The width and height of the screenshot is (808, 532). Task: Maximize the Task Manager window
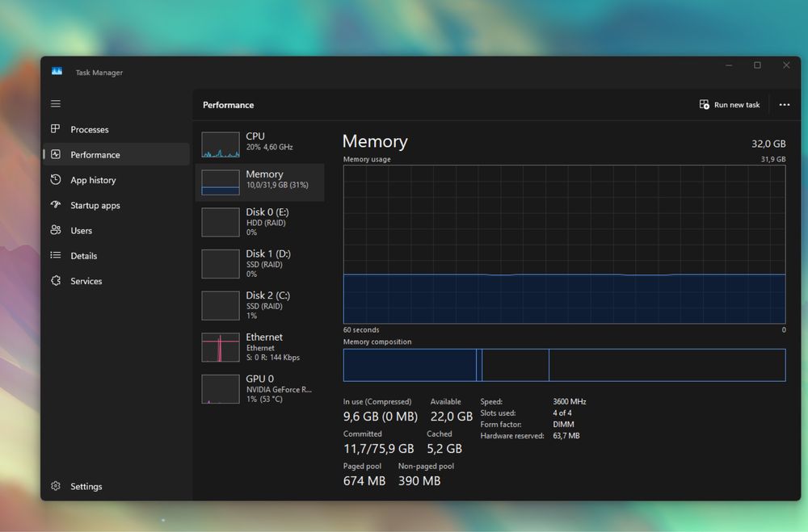tap(757, 65)
